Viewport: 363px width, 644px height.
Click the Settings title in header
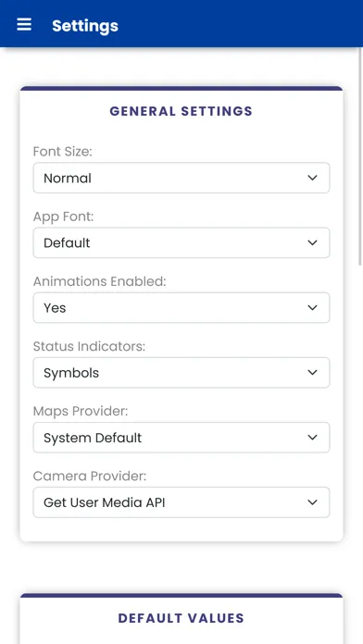point(85,26)
